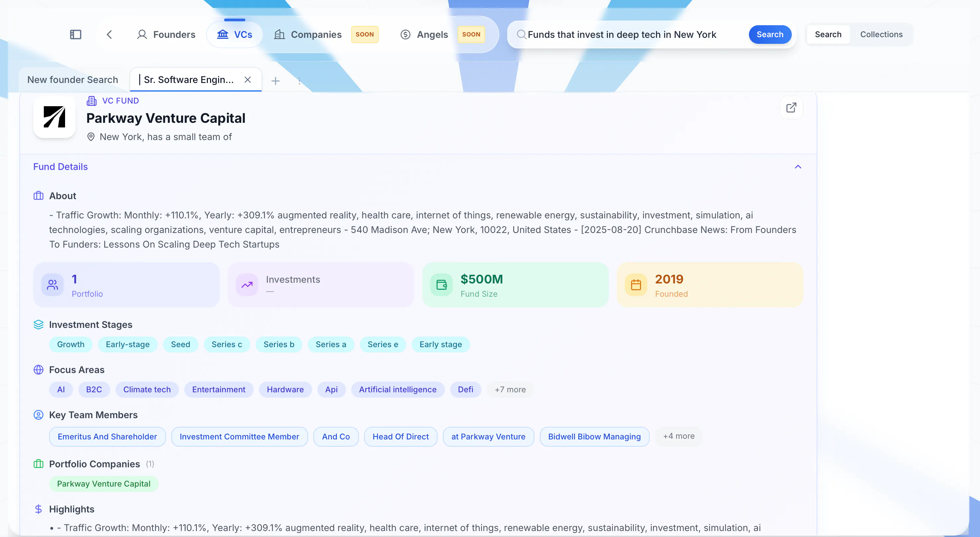Select the Climate tech tag
Viewport: 980px width, 537px height.
coord(147,390)
